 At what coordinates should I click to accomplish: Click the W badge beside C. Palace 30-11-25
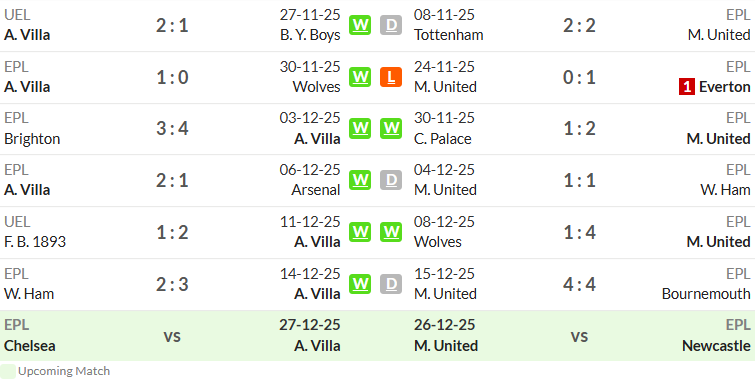click(x=391, y=129)
